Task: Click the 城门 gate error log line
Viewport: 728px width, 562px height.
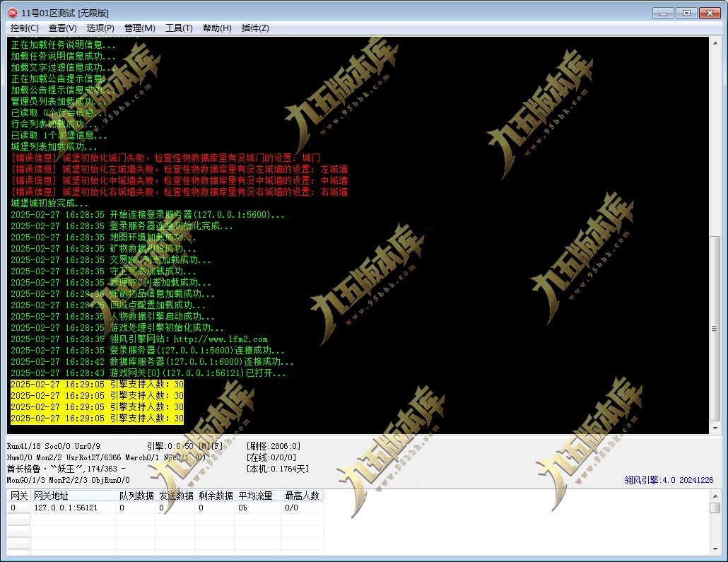Action: click(166, 158)
